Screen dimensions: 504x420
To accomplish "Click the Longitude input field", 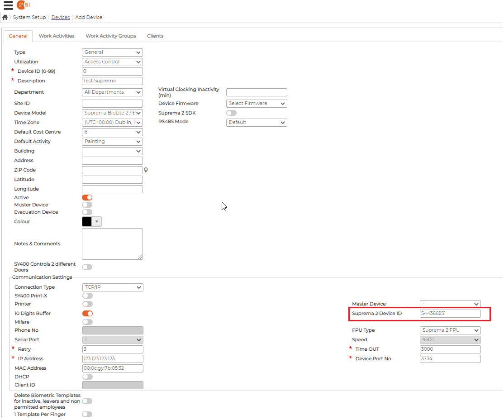I will click(x=112, y=189).
